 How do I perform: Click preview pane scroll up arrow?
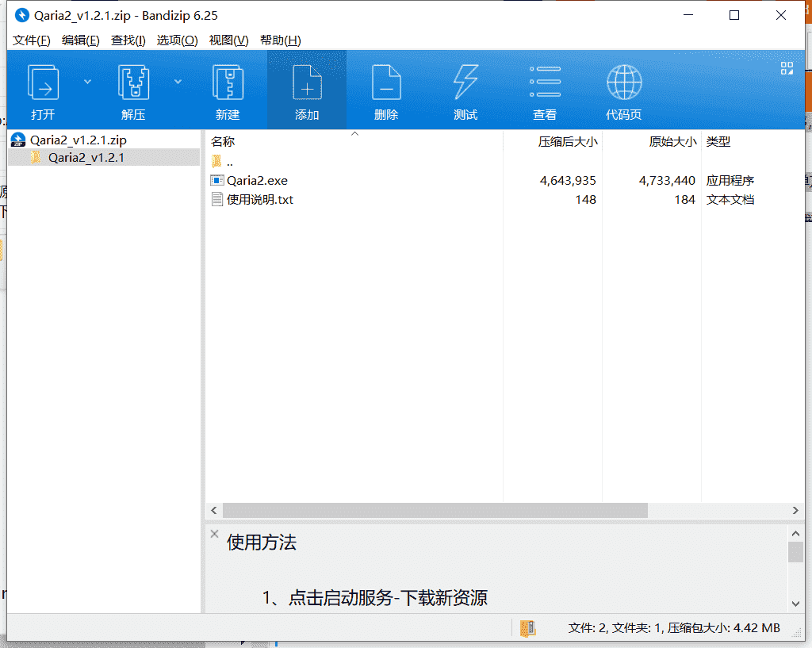796,533
